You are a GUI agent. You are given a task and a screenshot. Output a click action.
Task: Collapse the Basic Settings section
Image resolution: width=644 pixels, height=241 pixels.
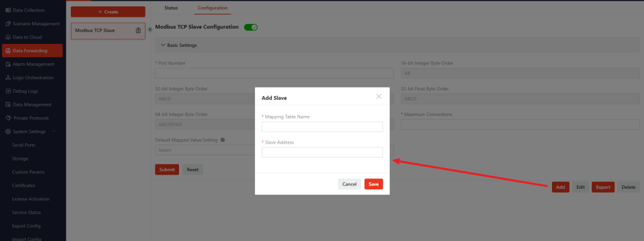pyautogui.click(x=163, y=45)
